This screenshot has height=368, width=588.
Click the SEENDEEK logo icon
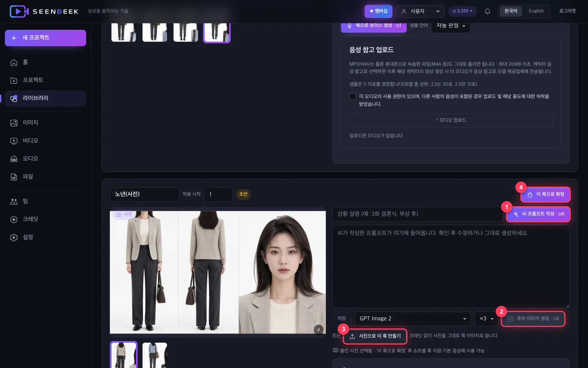(x=19, y=11)
